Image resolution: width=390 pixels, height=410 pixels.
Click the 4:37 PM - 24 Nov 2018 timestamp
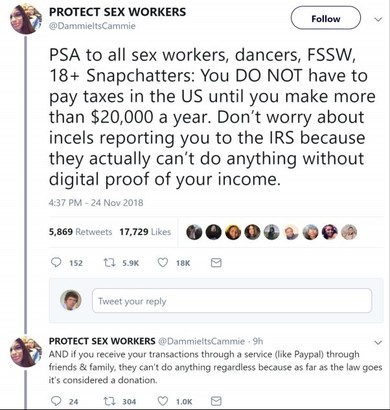tap(96, 203)
